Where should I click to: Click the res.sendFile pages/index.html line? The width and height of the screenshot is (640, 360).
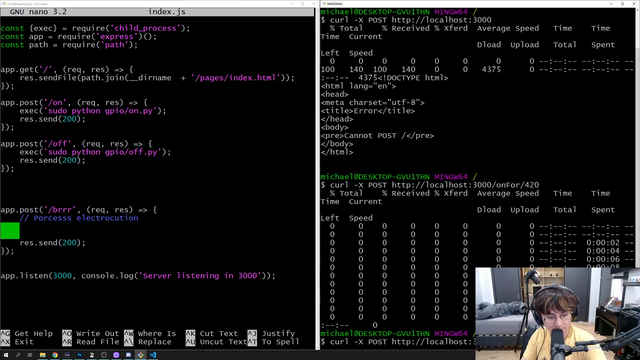(157, 78)
